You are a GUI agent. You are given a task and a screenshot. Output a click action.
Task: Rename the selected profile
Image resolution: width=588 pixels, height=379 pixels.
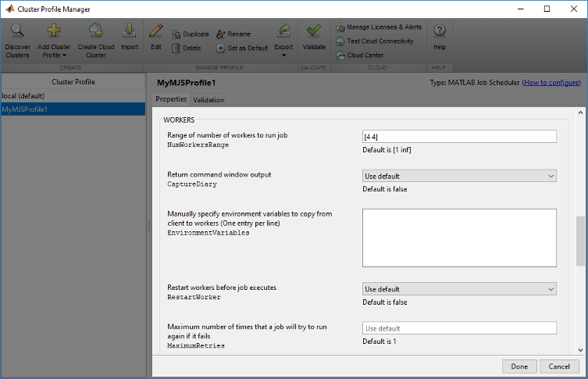[233, 34]
